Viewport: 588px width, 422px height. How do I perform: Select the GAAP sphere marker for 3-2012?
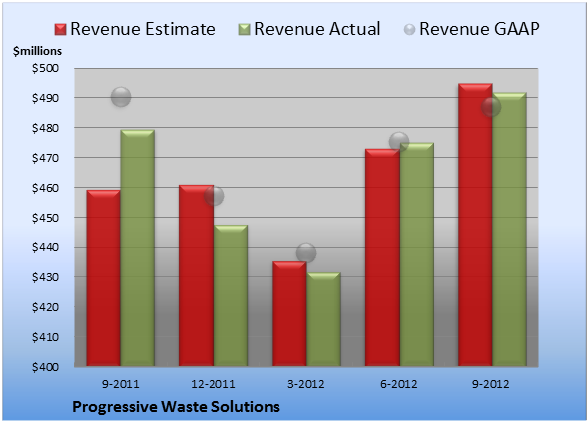(x=306, y=253)
